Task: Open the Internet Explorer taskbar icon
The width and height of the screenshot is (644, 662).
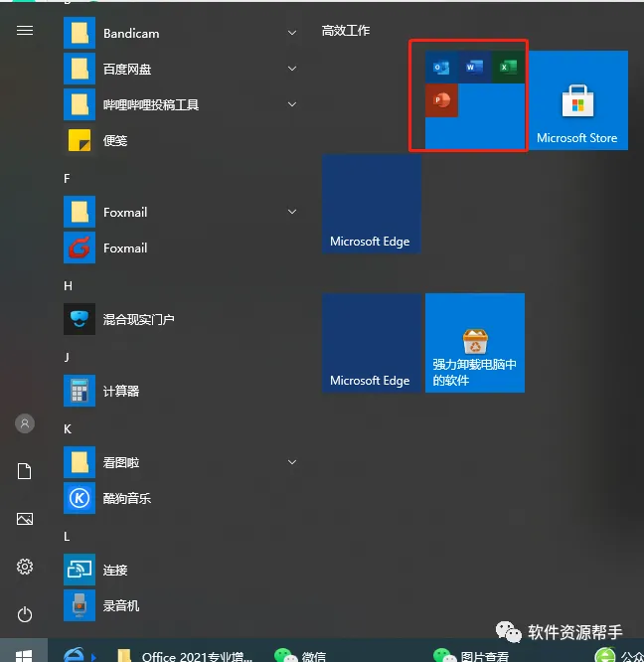Action: 74,654
